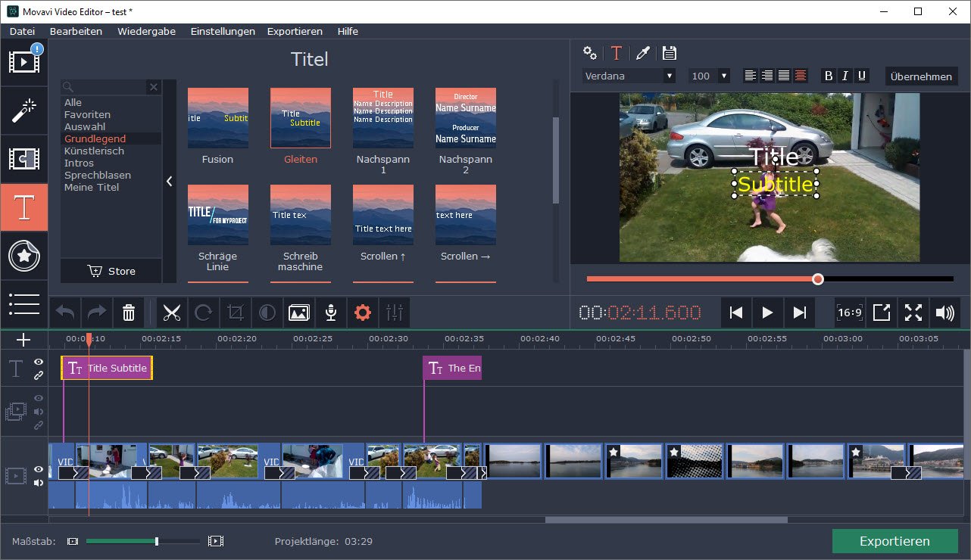Click the green Exportieren button

point(895,541)
